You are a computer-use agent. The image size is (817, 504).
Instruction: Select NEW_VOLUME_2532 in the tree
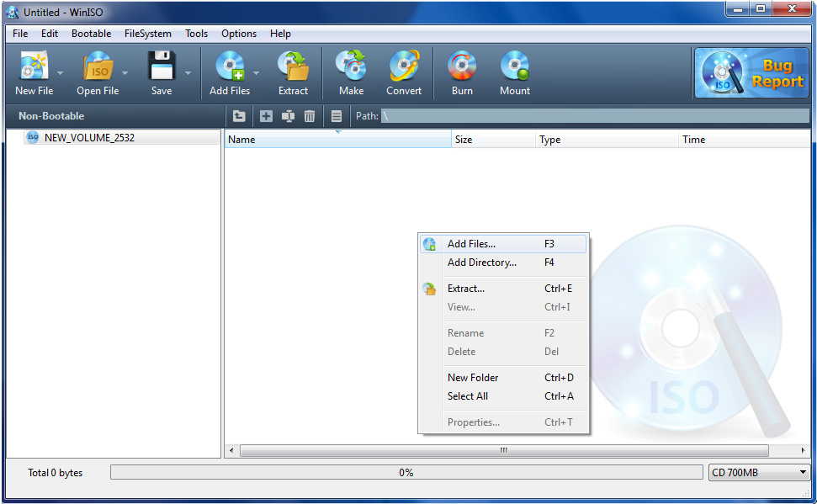point(89,138)
